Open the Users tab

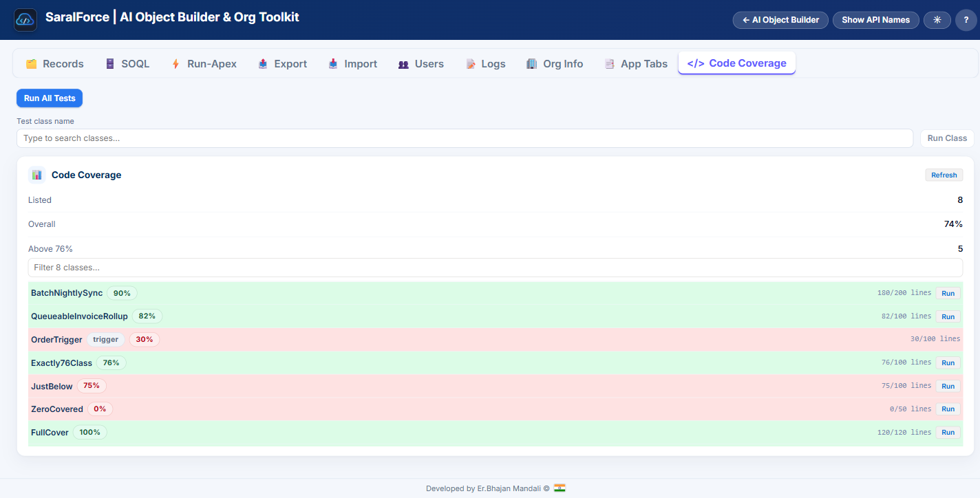pyautogui.click(x=420, y=63)
